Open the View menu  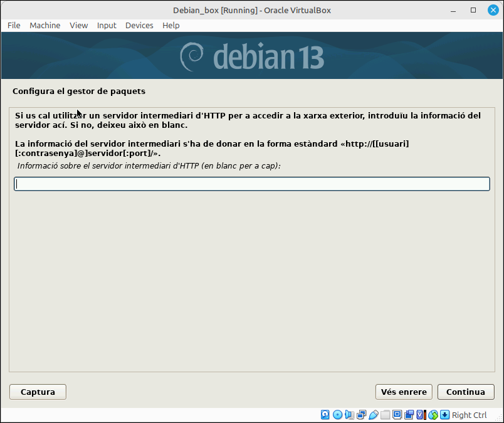coord(79,26)
